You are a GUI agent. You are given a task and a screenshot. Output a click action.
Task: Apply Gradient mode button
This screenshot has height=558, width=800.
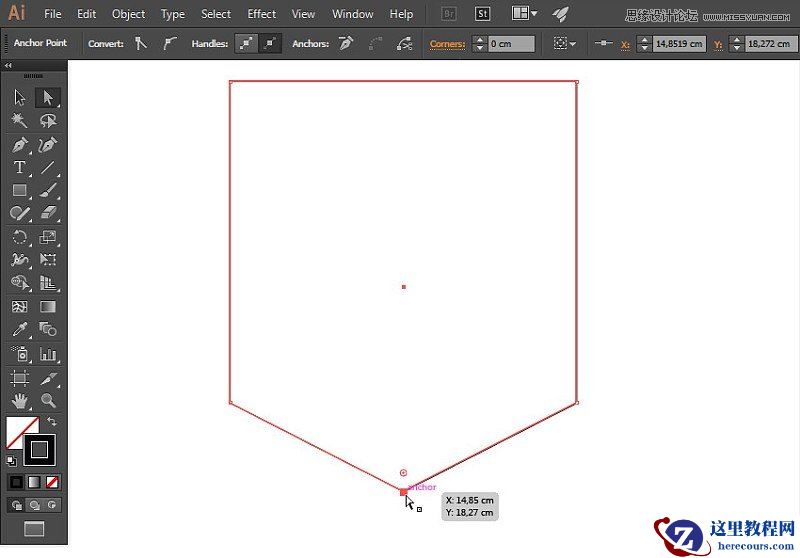coord(34,482)
